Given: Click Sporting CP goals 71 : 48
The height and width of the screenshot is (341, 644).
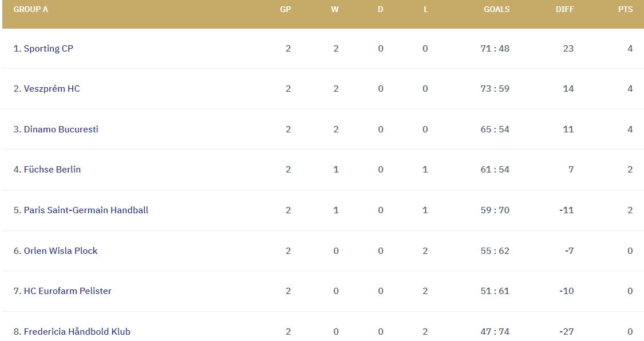Looking at the screenshot, I should pos(495,49).
